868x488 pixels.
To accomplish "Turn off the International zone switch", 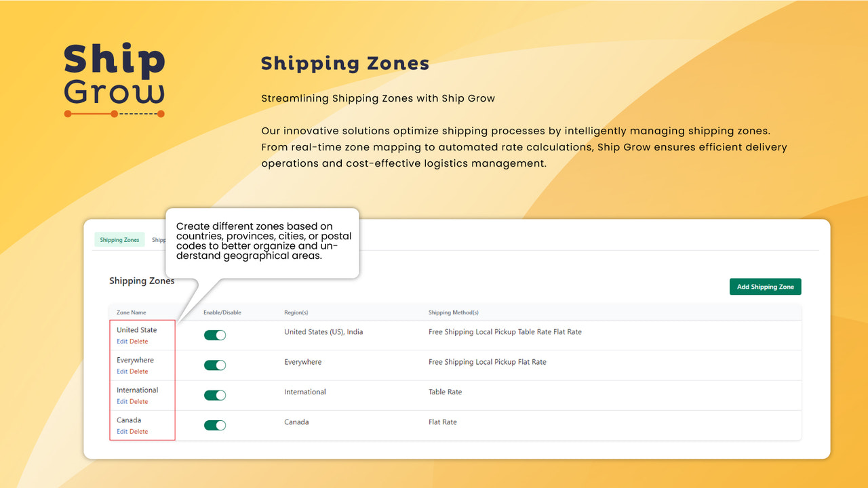I will 215,395.
